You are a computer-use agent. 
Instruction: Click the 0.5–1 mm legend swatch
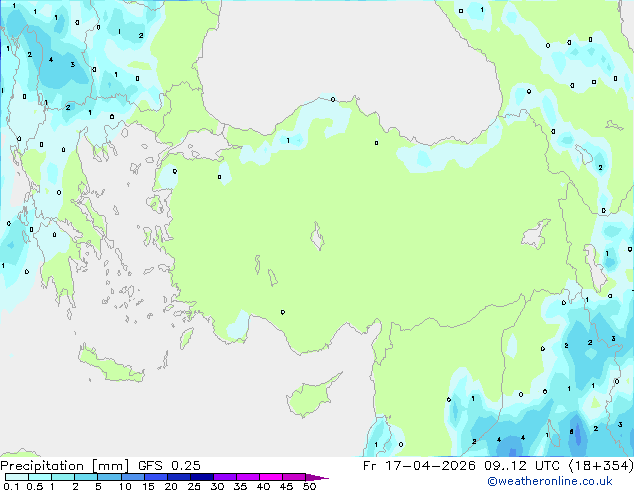[40, 477]
